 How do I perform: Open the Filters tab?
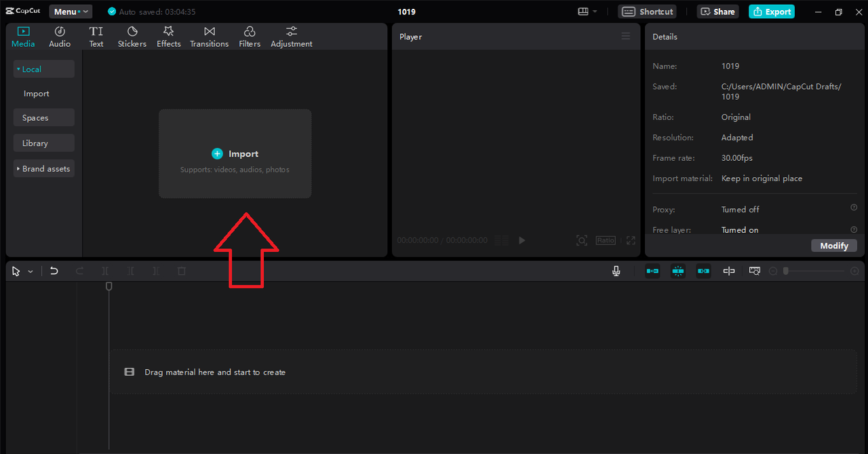coord(250,37)
